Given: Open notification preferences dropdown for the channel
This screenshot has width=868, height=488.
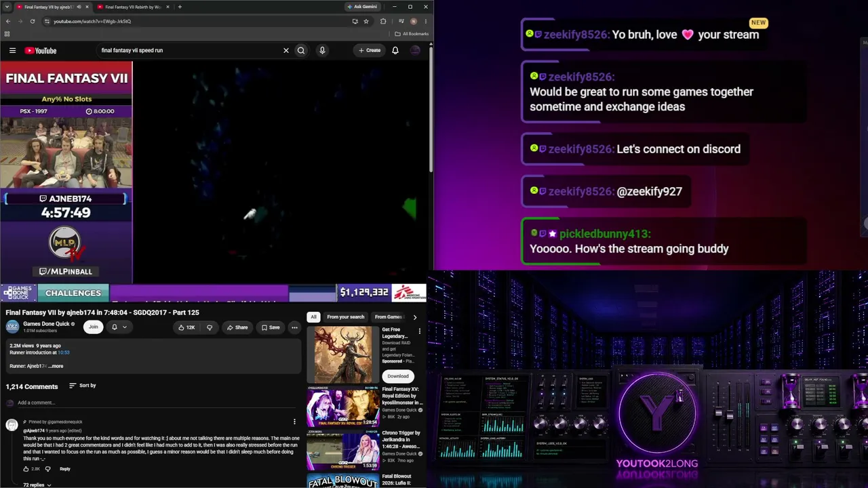Looking at the screenshot, I should [119, 327].
